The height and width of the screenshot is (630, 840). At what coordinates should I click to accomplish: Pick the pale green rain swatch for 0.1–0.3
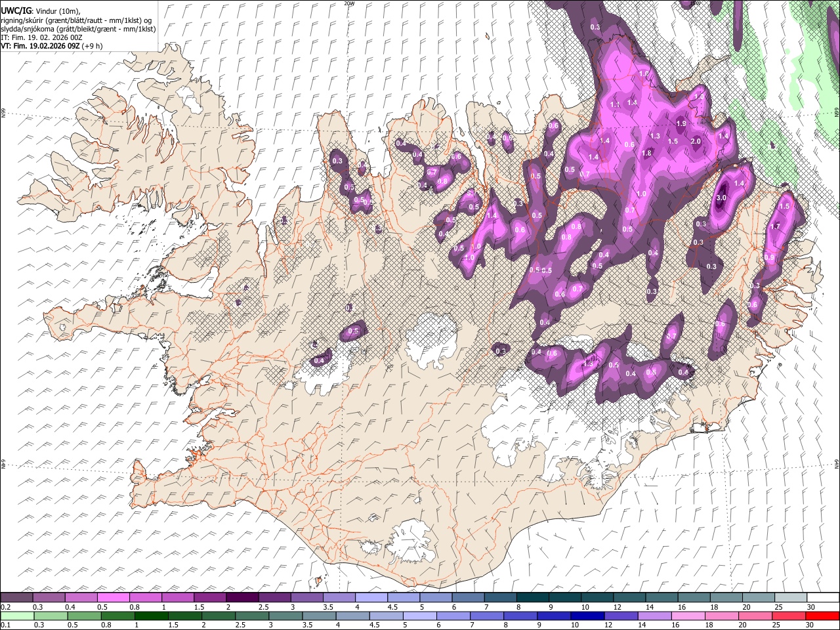[17, 616]
